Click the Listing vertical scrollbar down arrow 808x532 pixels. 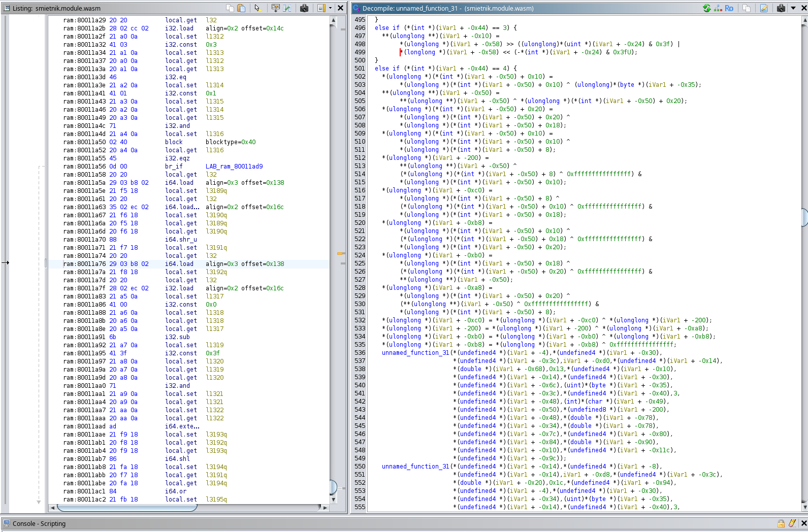click(x=334, y=500)
